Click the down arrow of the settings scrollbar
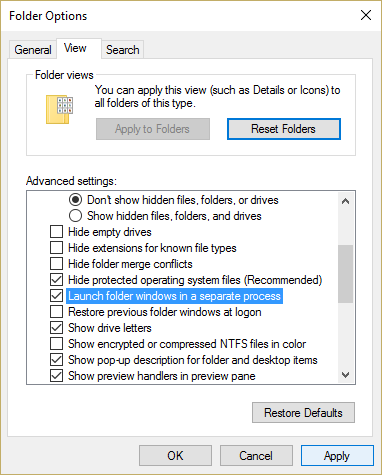Image resolution: width=382 pixels, height=475 pixels. click(x=345, y=375)
